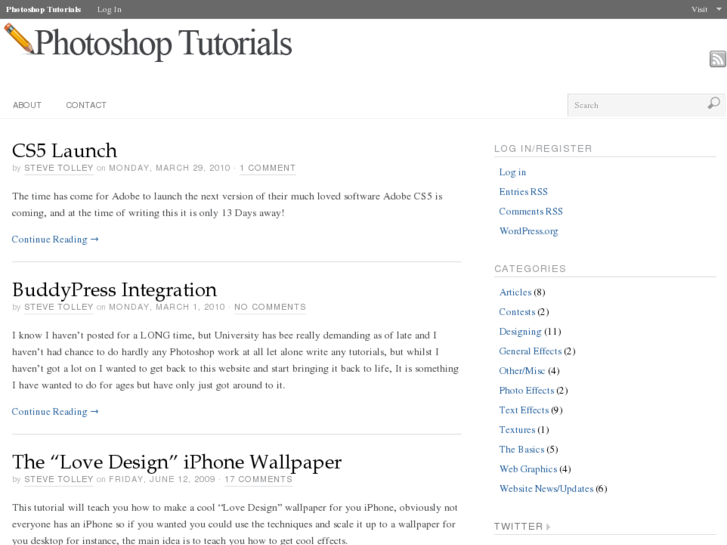Click the Twitter sidebar heading

tap(518, 526)
